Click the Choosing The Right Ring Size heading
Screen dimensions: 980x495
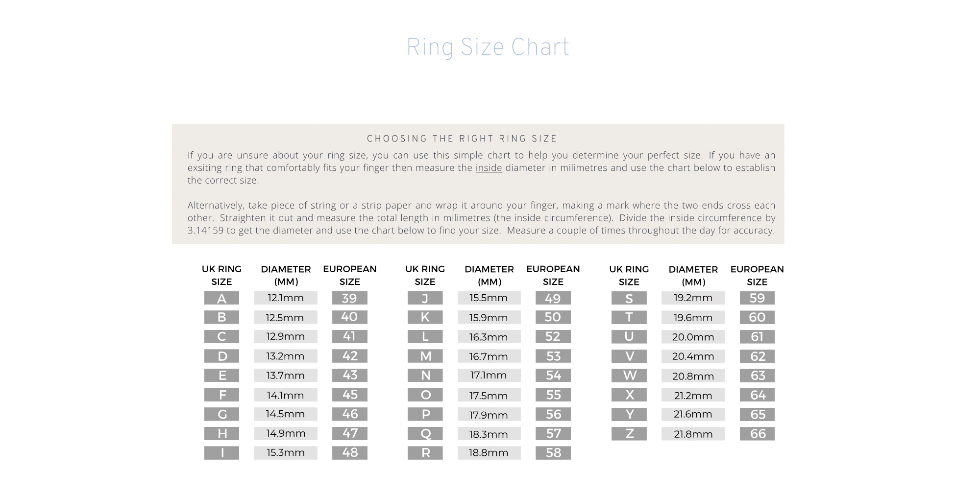(462, 139)
